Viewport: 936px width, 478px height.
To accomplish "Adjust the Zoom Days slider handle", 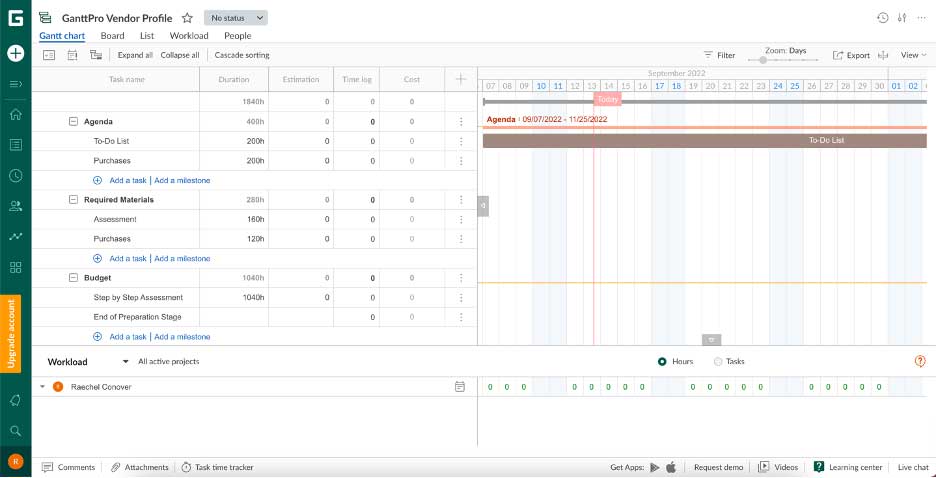I will (x=763, y=60).
